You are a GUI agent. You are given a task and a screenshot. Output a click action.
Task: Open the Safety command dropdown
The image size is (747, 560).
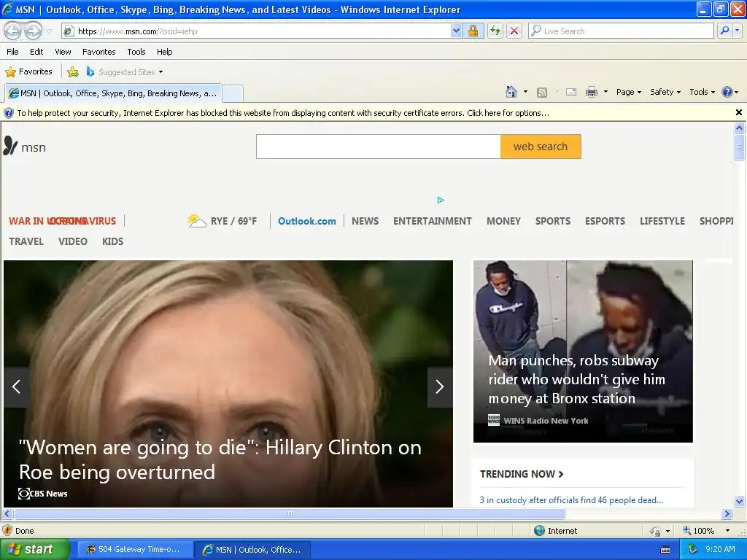coord(665,92)
